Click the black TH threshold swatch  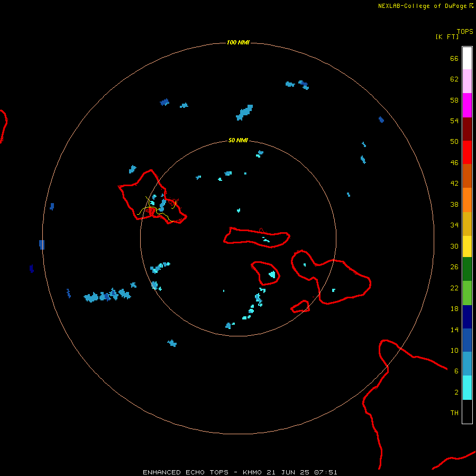point(467,411)
